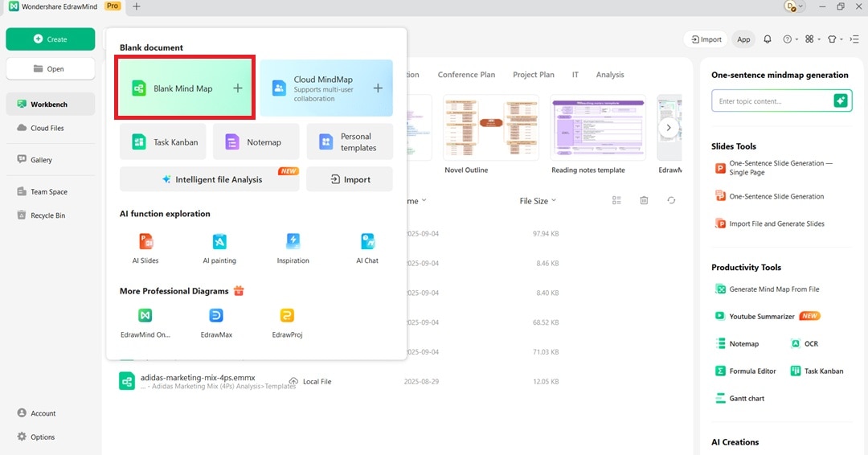Select Project Plan template tab
This screenshot has height=455, width=868.
pos(533,75)
